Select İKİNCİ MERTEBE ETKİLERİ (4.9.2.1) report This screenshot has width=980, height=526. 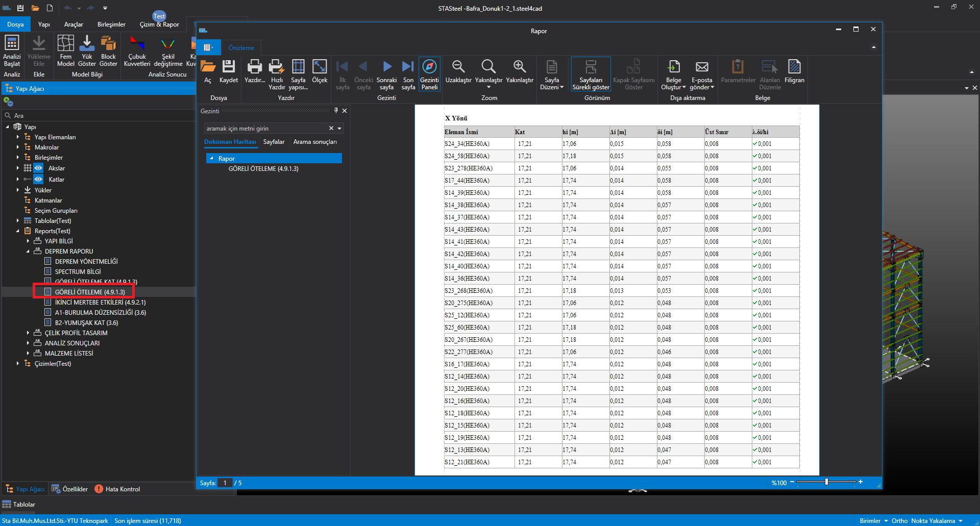coord(100,303)
